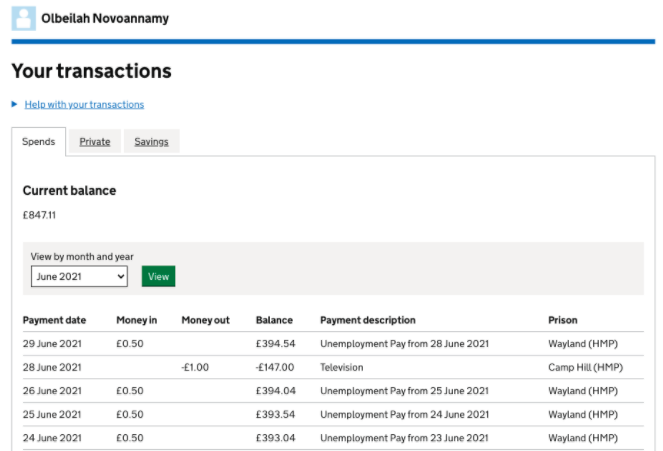Click the Money in column header

point(137,320)
